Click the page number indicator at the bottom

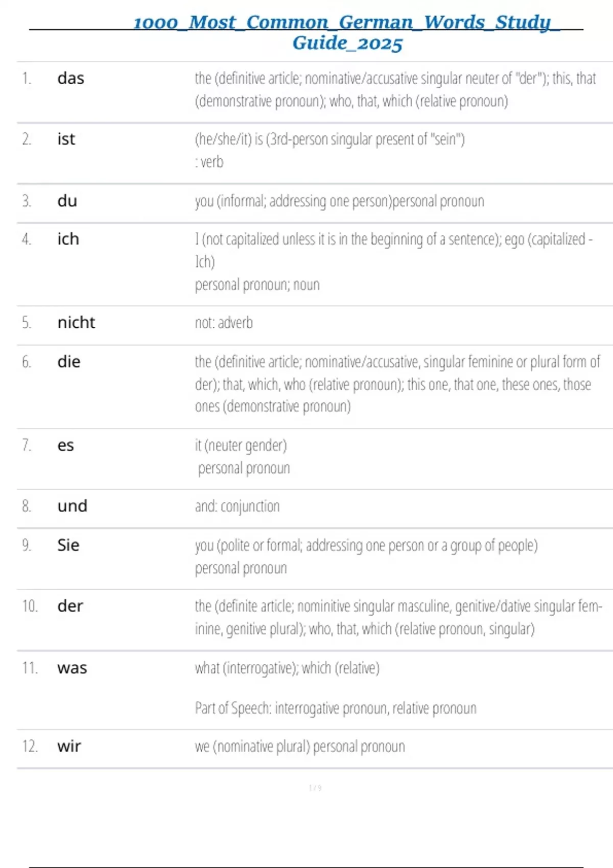tap(315, 788)
